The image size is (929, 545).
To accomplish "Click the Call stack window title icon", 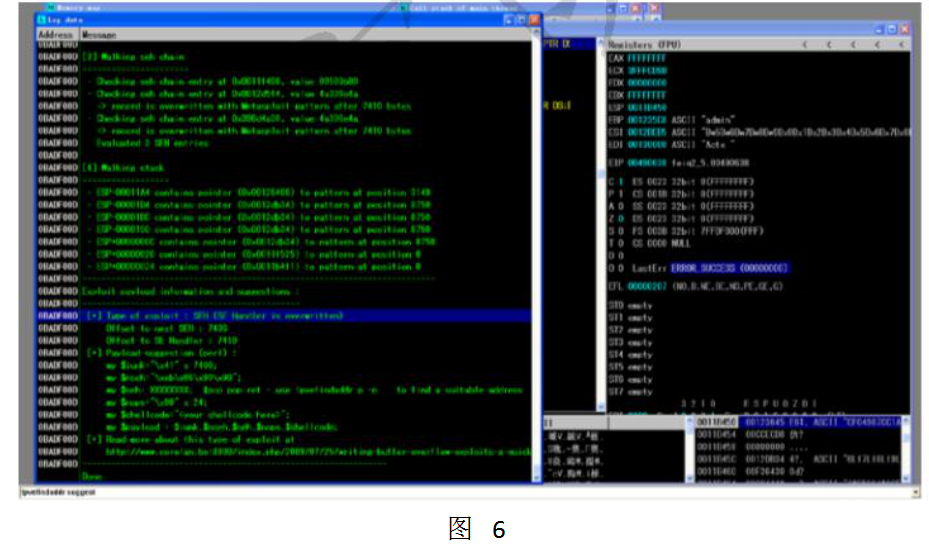I will tap(403, 8).
